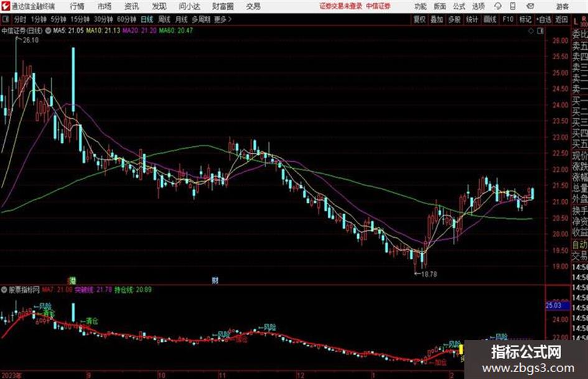The image size is (588, 379).
Task: Open the customer service headset icon
Action: point(498,6)
